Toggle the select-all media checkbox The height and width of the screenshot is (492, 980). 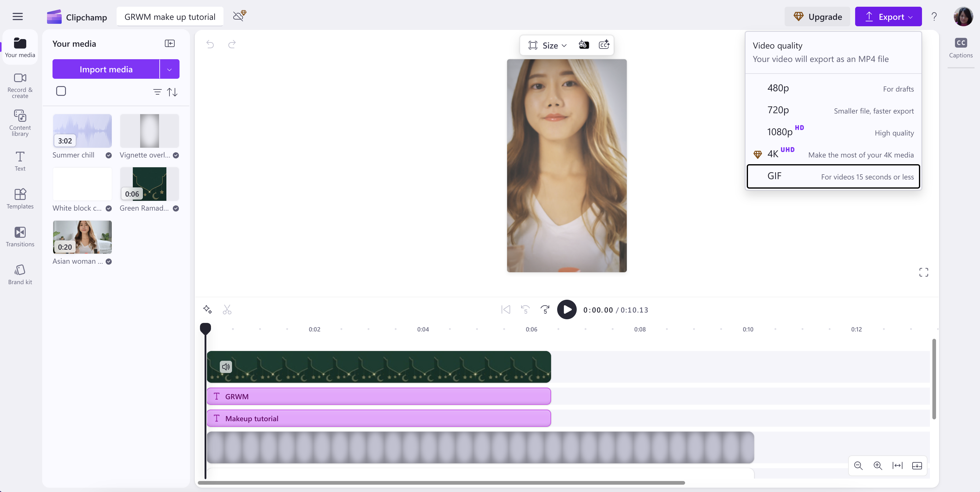pyautogui.click(x=61, y=91)
